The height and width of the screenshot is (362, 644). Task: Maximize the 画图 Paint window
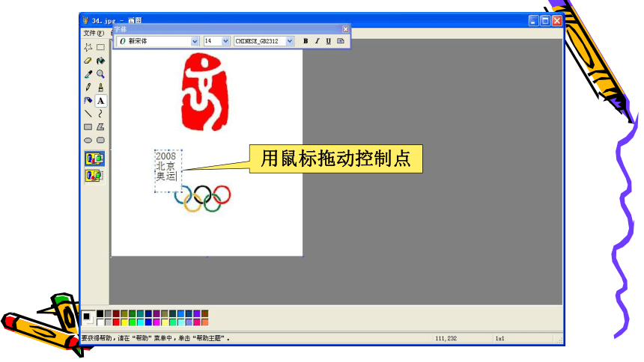coord(545,20)
